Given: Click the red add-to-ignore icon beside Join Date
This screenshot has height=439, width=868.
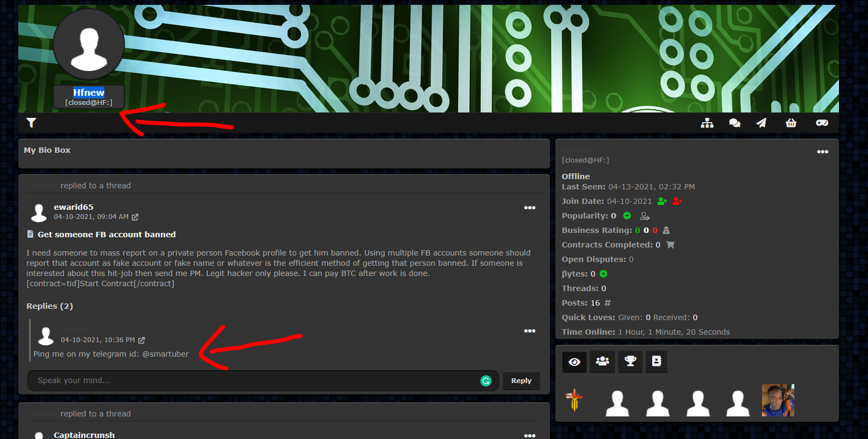Looking at the screenshot, I should 678,201.
